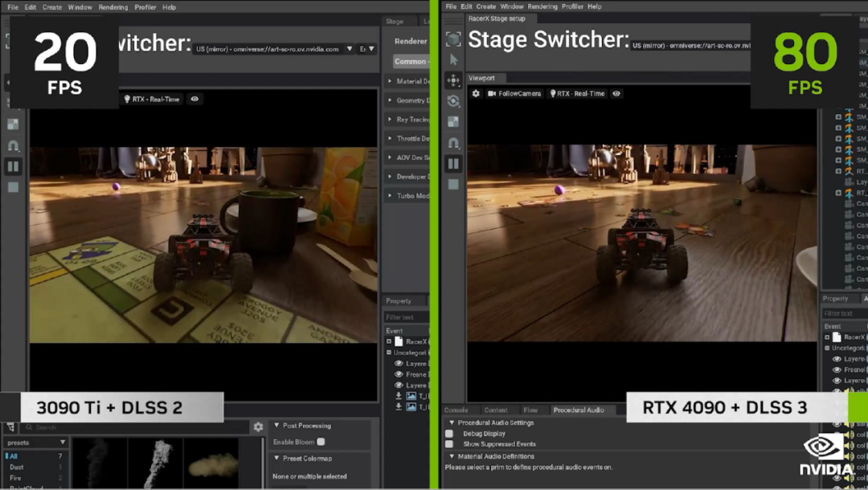Open Rendering menu in right window
Image resolution: width=868 pixels, height=490 pixels.
pyautogui.click(x=542, y=6)
